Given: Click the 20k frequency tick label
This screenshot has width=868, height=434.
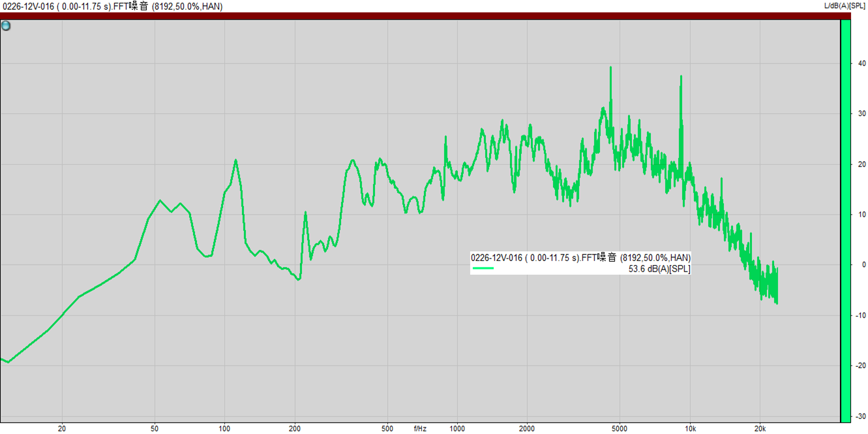Looking at the screenshot, I should coord(760,429).
